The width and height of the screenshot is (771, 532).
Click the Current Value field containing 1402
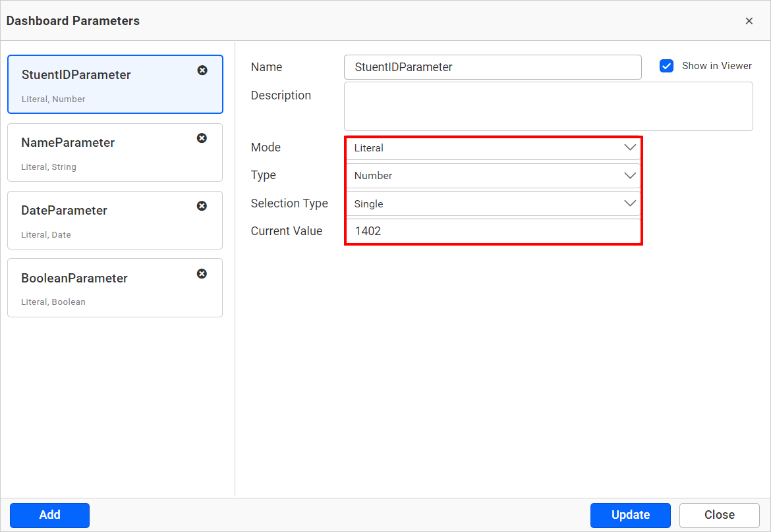click(x=493, y=231)
